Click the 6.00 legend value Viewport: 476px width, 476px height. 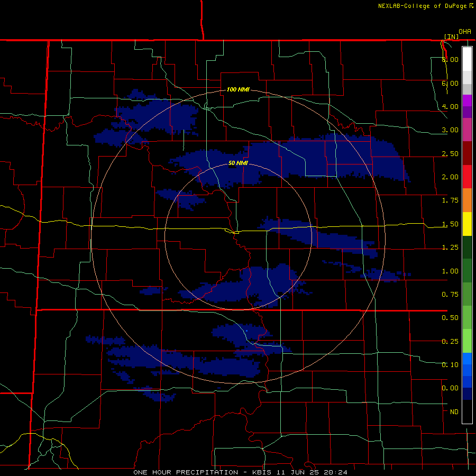click(x=450, y=83)
